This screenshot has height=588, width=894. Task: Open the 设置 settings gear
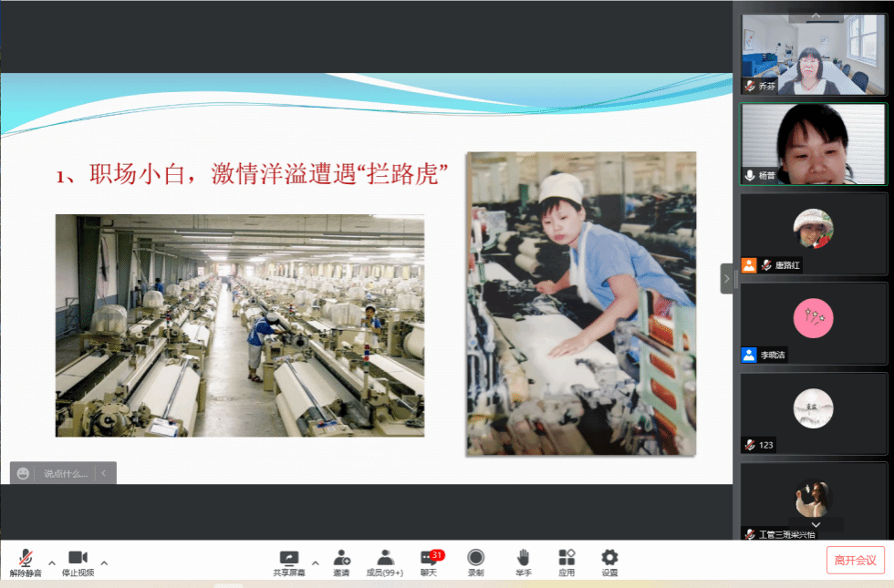(609, 559)
